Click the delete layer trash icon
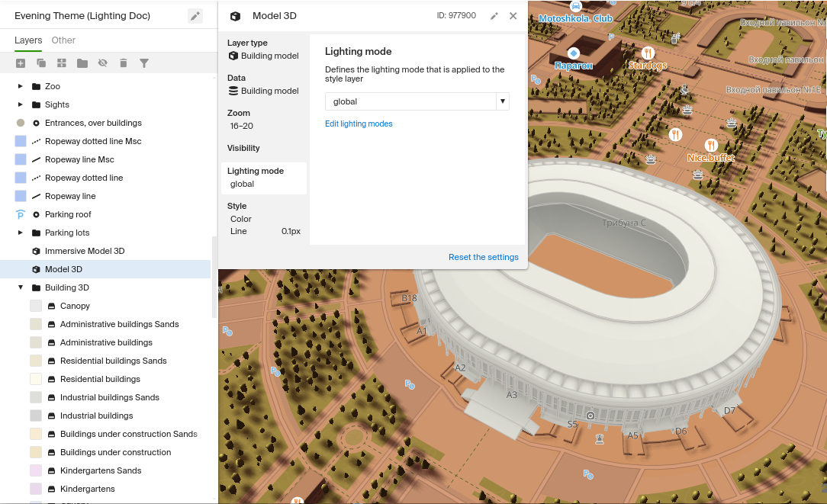Screen dimensions: 827x504 coord(124,63)
